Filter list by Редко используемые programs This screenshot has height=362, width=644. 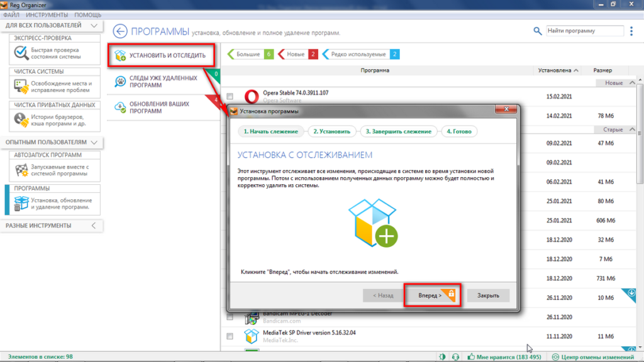(360, 55)
